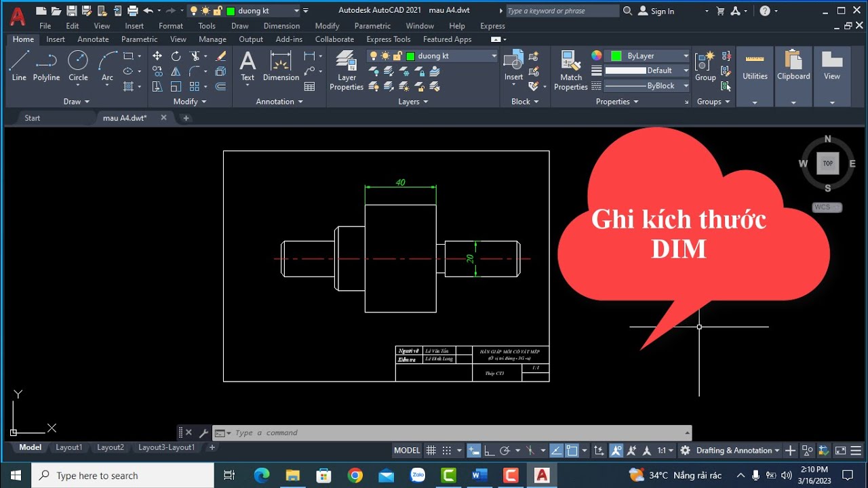This screenshot has width=868, height=488.
Task: Select the Hatch tool
Action: pyautogui.click(x=128, y=86)
